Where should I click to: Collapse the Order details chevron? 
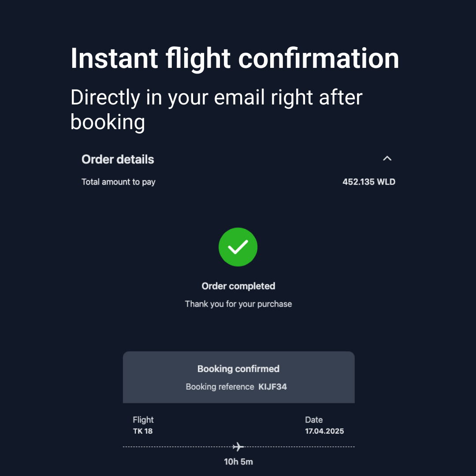pos(387,159)
